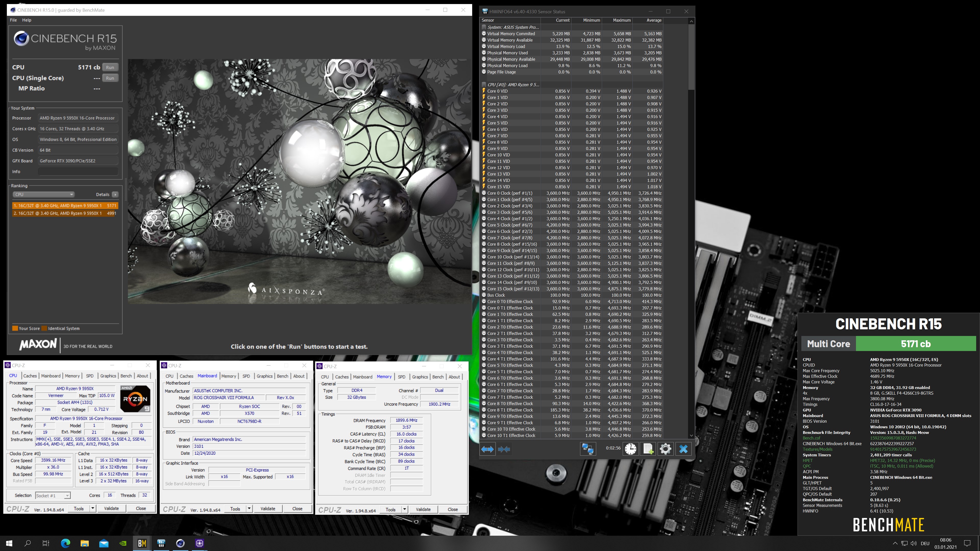This screenshot has height=551, width=980.
Task: Start HWiNFO sensor logging file icon
Action: click(648, 449)
